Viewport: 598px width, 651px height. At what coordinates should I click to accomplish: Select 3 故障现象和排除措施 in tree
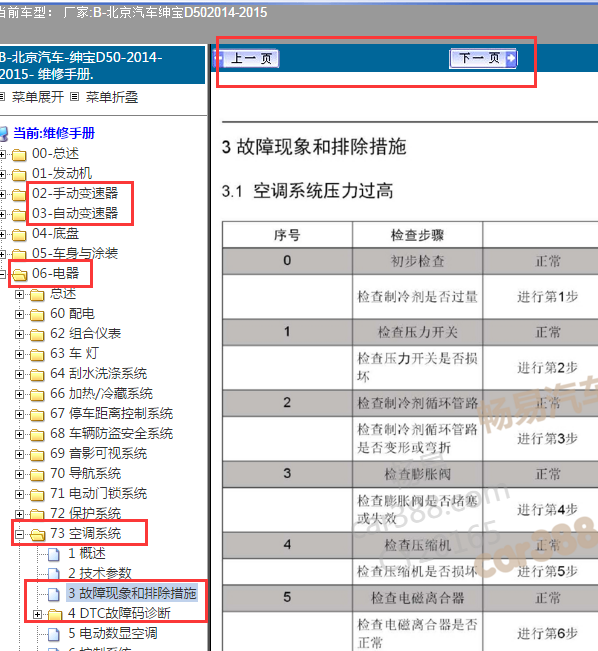pyautogui.click(x=132, y=593)
